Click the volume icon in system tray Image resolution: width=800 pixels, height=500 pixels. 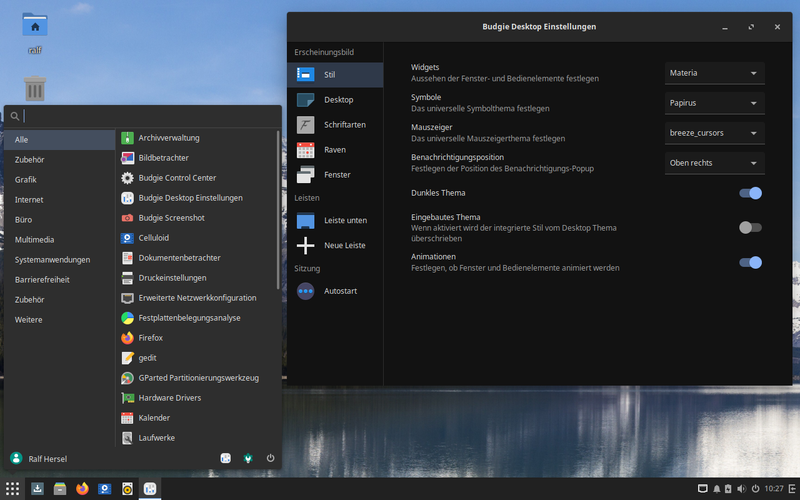[741, 489]
